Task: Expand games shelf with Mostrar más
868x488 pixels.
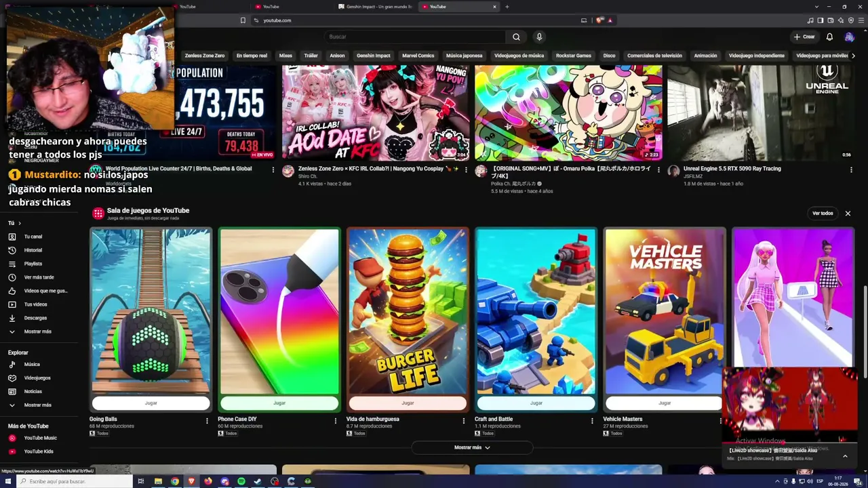Action: tap(472, 447)
